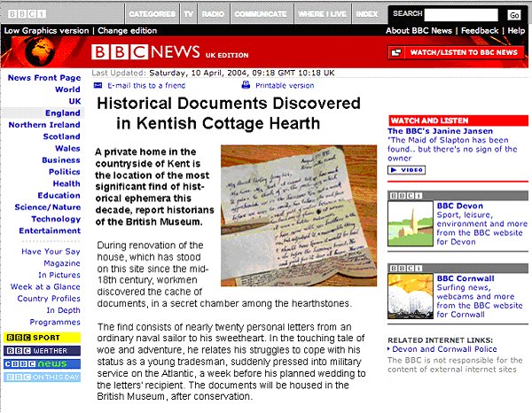
Task: Open the Education section
Action: [59, 195]
